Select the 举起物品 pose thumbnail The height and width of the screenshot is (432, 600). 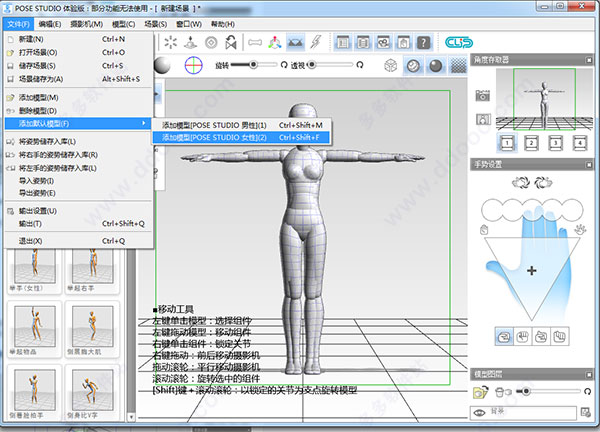click(x=34, y=330)
